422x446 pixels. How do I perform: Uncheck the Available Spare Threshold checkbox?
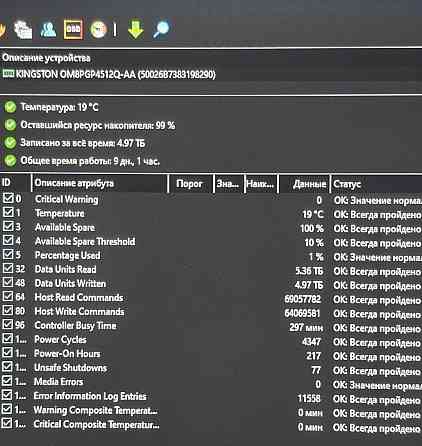(x=7, y=240)
